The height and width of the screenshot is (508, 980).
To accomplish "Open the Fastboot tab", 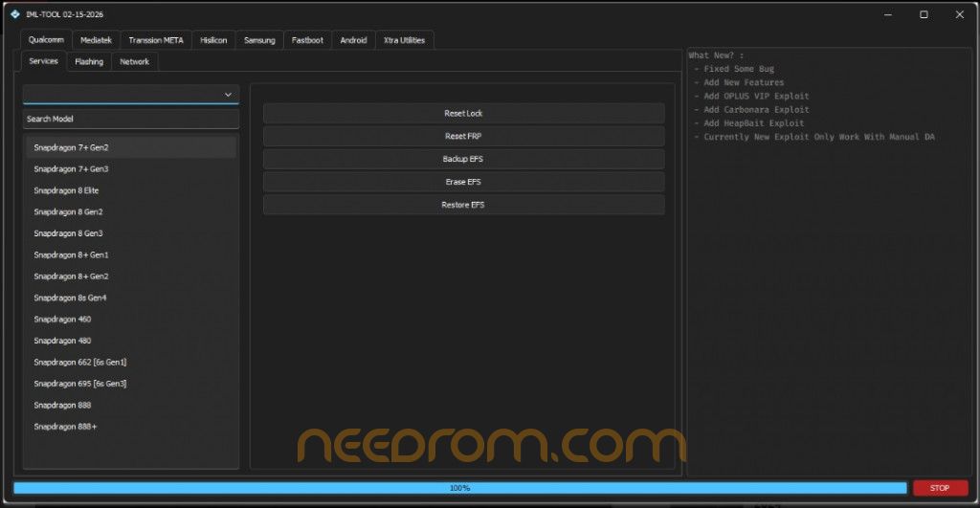I will 307,40.
